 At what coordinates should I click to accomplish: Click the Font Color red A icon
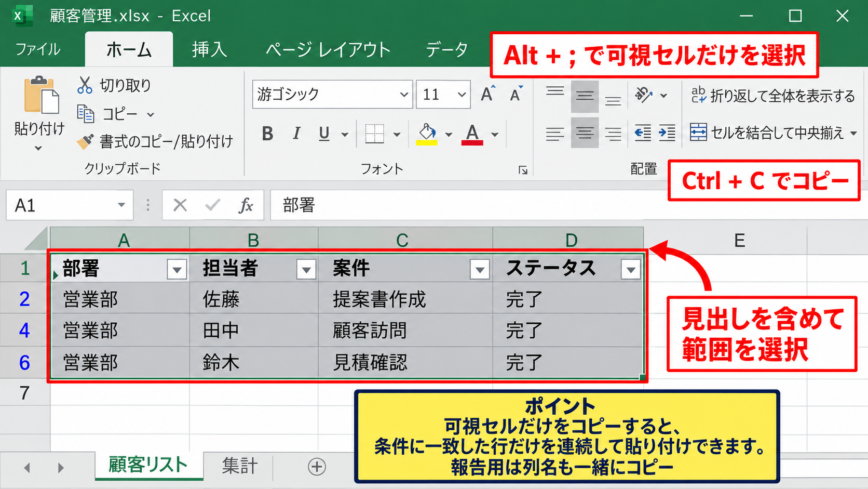472,135
